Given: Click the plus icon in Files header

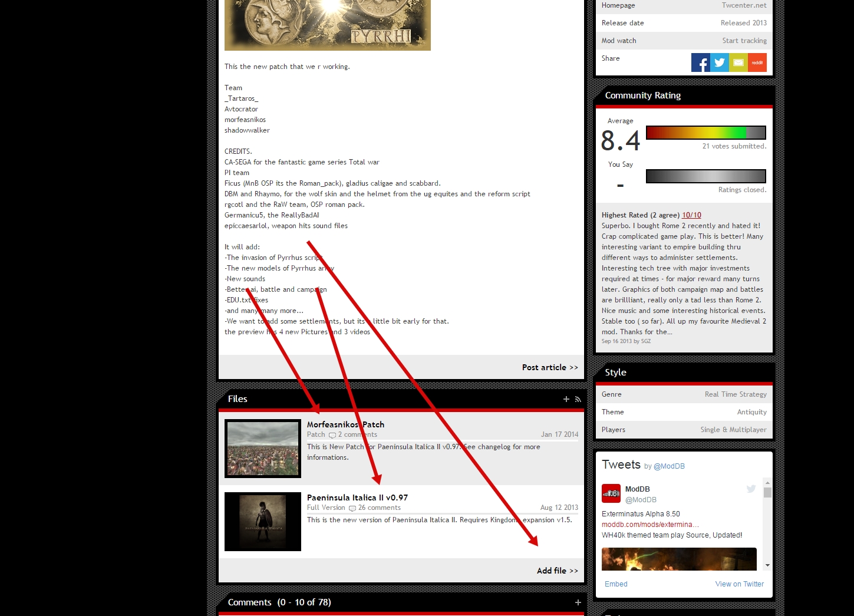Looking at the screenshot, I should pos(566,399).
